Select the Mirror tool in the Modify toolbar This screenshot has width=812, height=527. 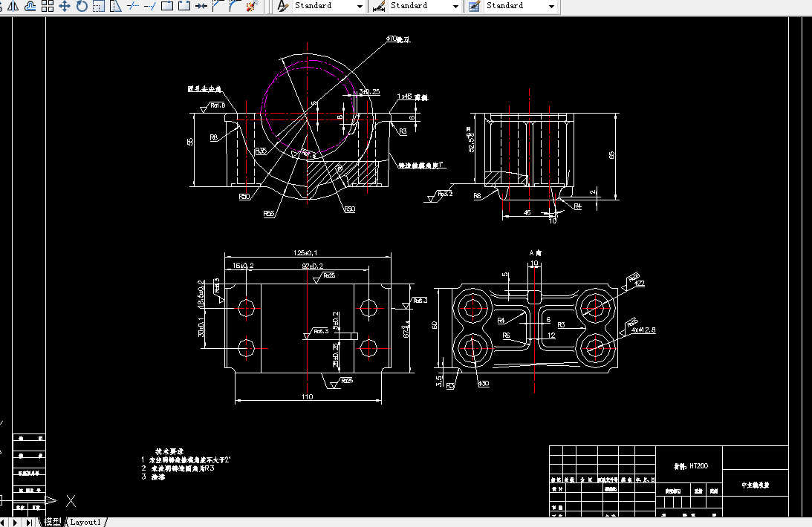pos(13,7)
